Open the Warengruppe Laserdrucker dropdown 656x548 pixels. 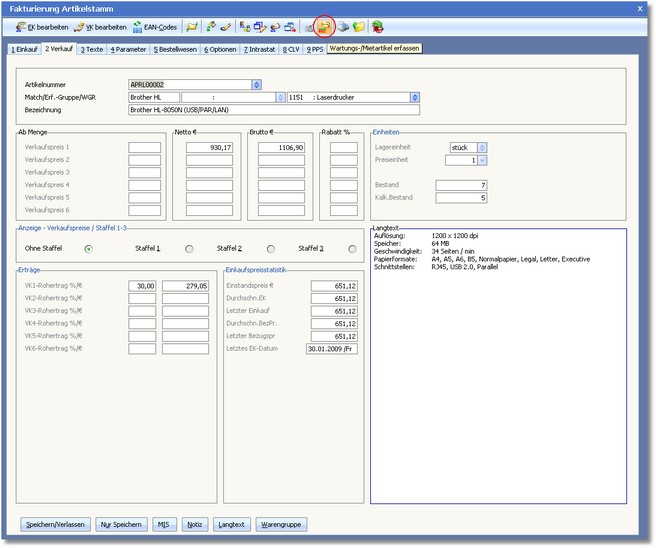413,98
